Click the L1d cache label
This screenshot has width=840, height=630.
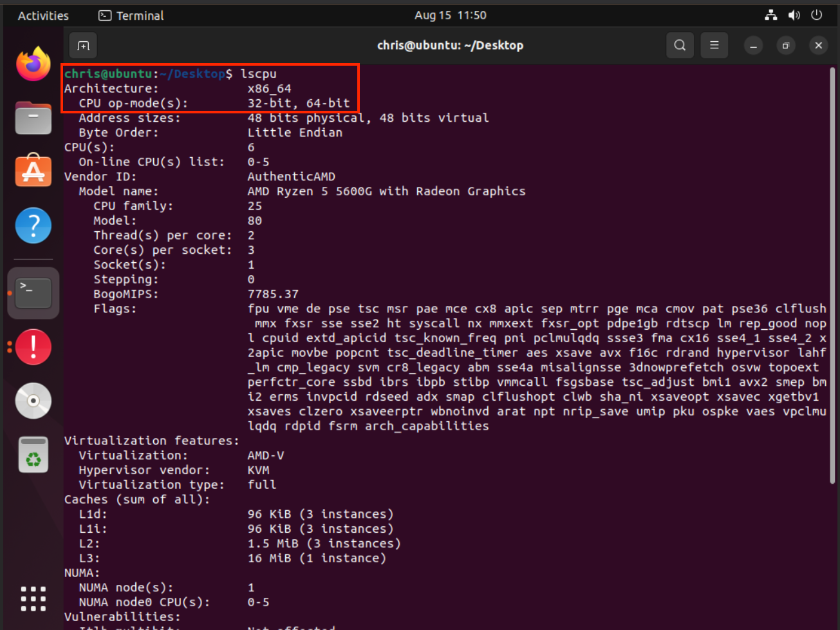click(x=93, y=515)
